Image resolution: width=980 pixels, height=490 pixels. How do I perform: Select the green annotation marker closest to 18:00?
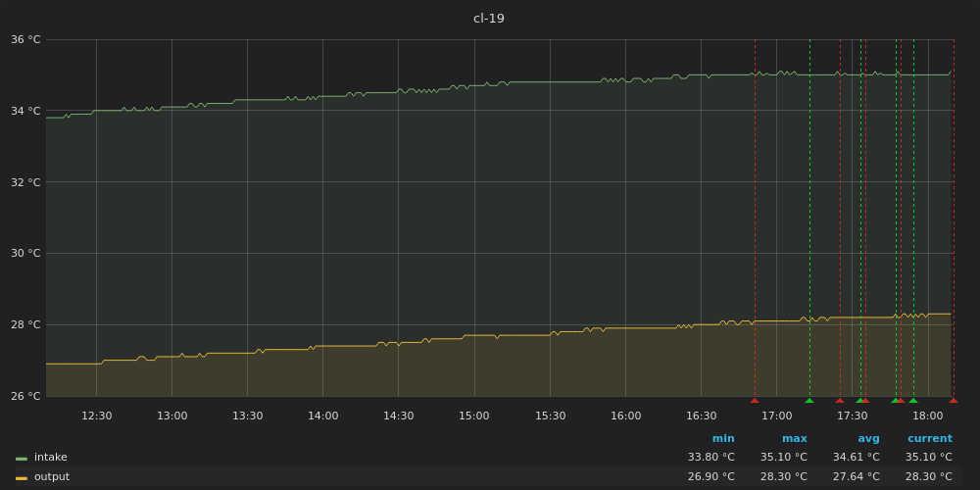tap(913, 400)
